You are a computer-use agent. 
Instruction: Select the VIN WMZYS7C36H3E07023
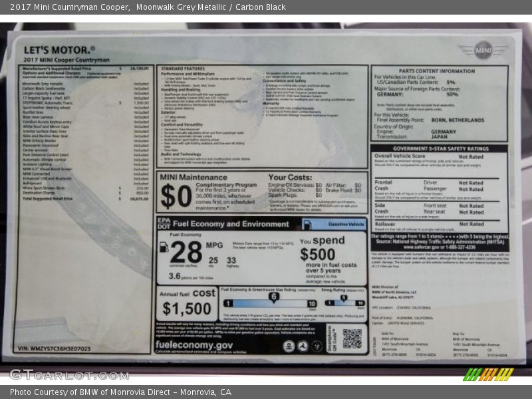pyautogui.click(x=54, y=348)
